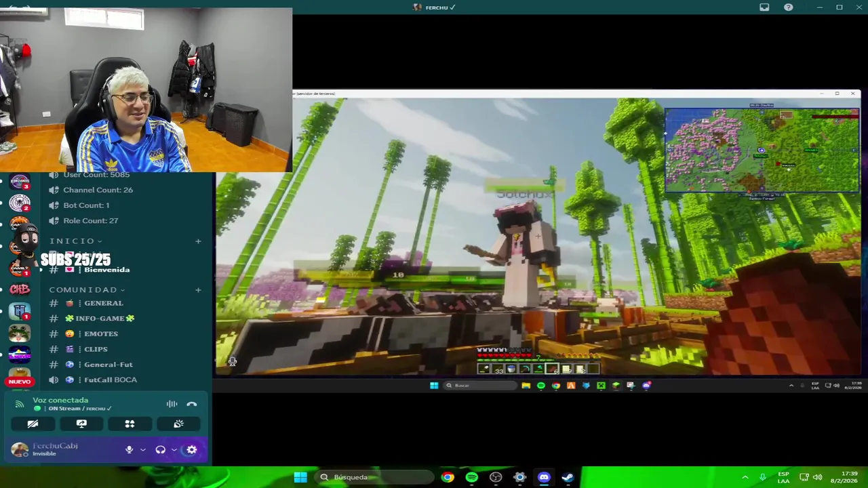This screenshot has width=868, height=488.
Task: Open Windows Settings gear on taskbar
Action: tap(519, 477)
